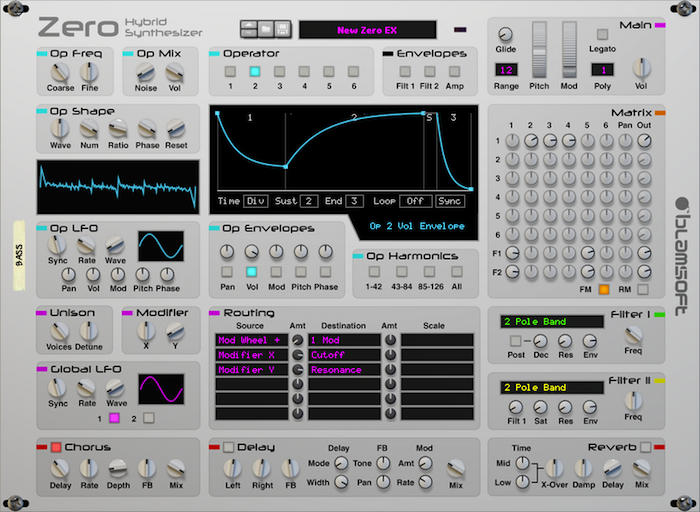Select the Op Envelopes Mod button
Screen dimensions: 700x512
click(x=276, y=271)
